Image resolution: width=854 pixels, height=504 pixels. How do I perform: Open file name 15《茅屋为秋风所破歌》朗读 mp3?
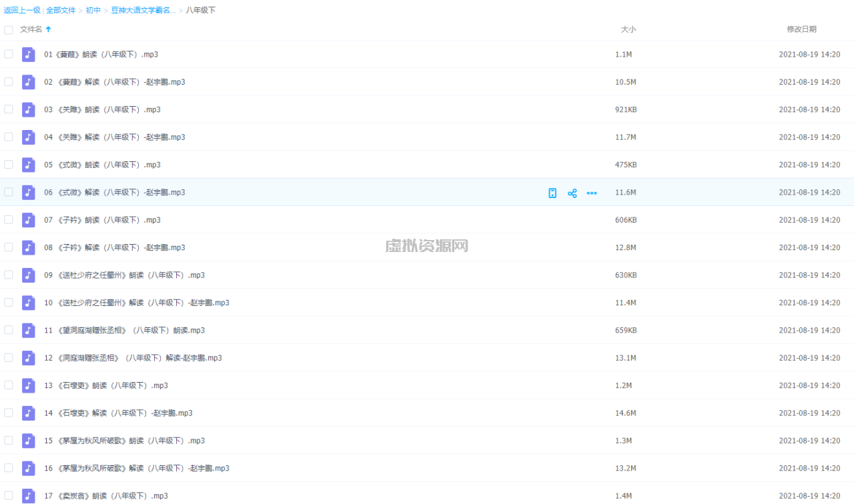click(x=125, y=441)
